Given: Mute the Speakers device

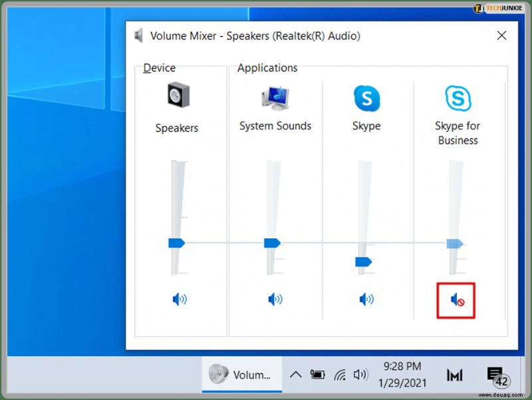Looking at the screenshot, I should 180,300.
